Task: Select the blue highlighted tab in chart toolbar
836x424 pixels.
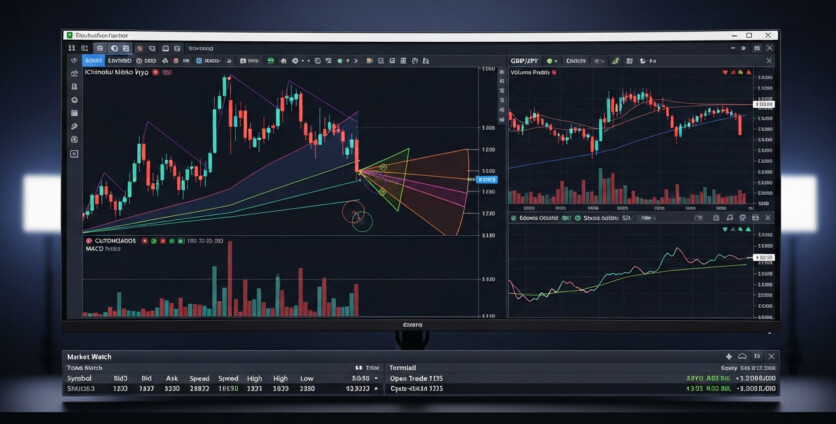Action: pos(92,61)
